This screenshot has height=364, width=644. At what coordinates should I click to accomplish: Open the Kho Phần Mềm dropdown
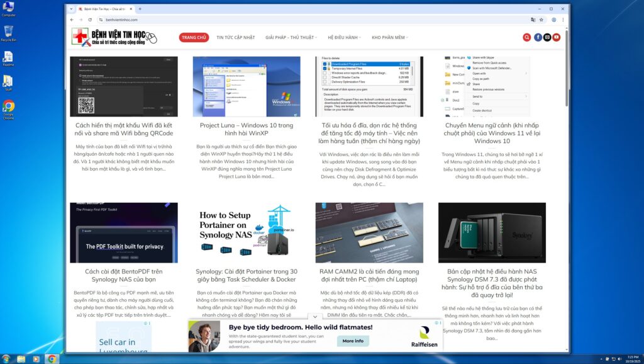pyautogui.click(x=390, y=37)
